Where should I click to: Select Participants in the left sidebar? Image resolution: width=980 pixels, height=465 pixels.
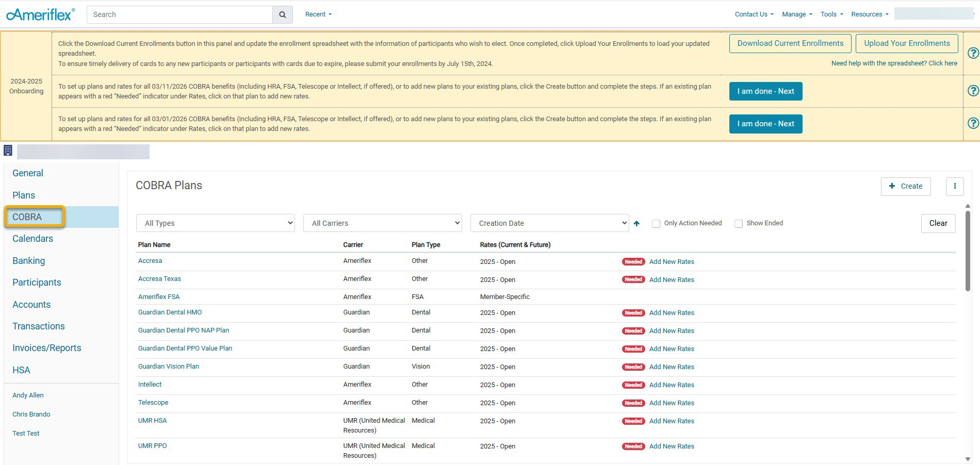37,283
